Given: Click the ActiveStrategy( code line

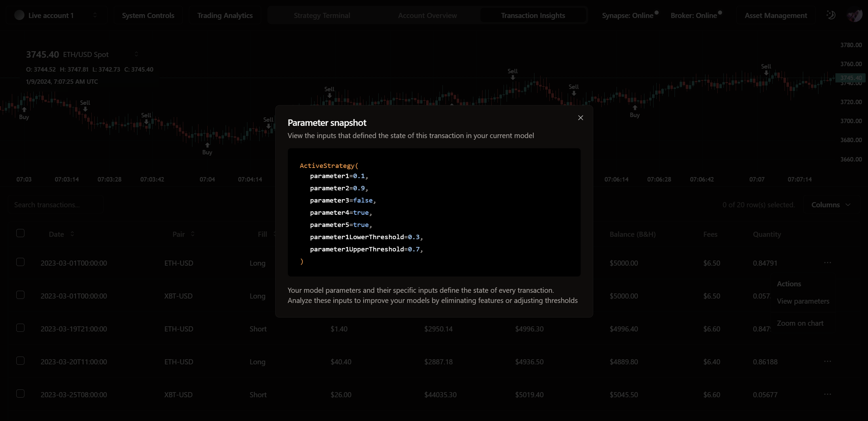Looking at the screenshot, I should (329, 166).
